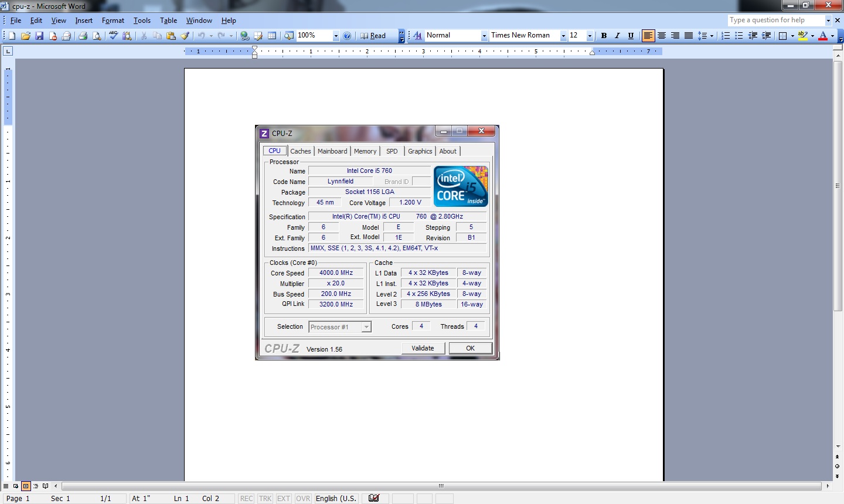The image size is (844, 504).
Task: Decrease the paragraph indent
Action: click(753, 36)
